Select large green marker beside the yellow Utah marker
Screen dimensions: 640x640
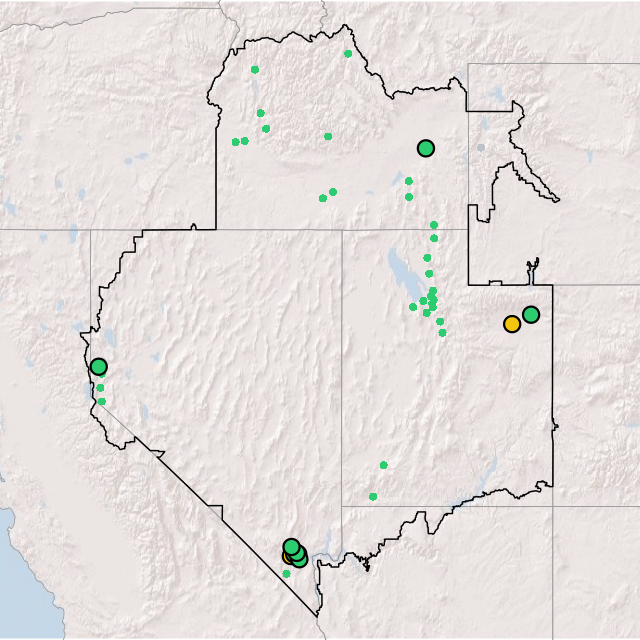pyautogui.click(x=531, y=314)
